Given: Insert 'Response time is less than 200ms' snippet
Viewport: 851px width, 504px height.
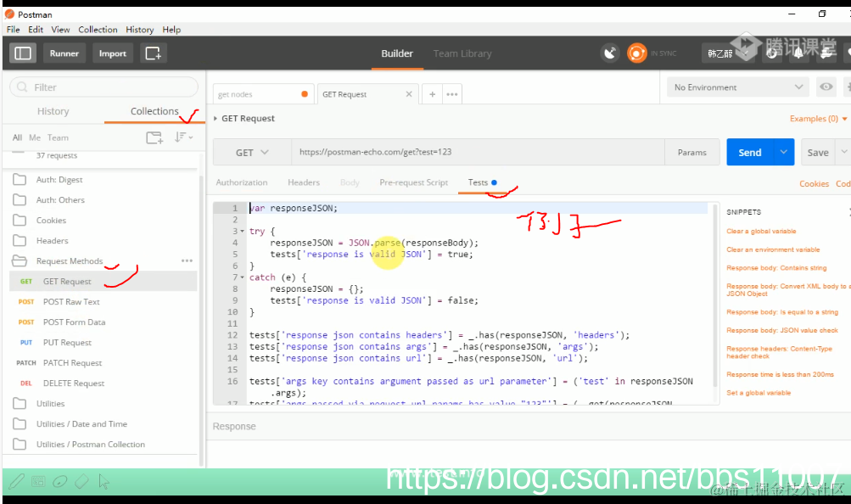Looking at the screenshot, I should coord(780,374).
